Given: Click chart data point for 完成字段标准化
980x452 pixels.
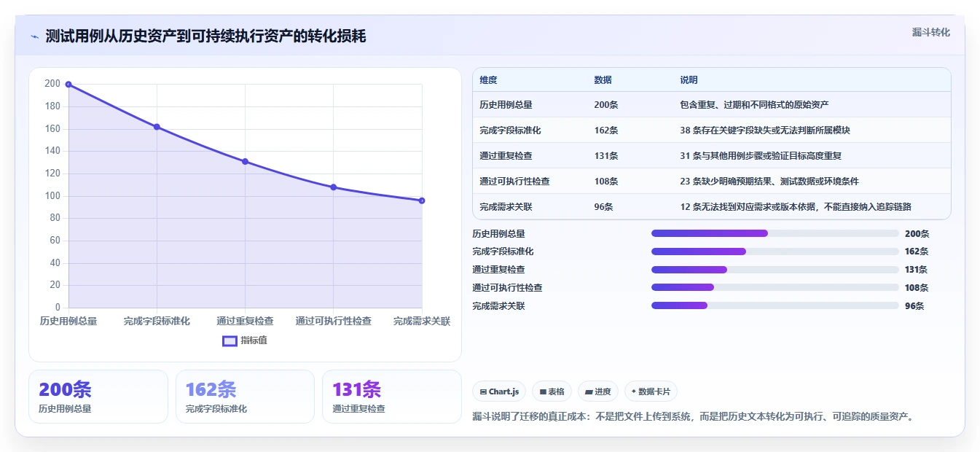Looking at the screenshot, I should pyautogui.click(x=157, y=127).
